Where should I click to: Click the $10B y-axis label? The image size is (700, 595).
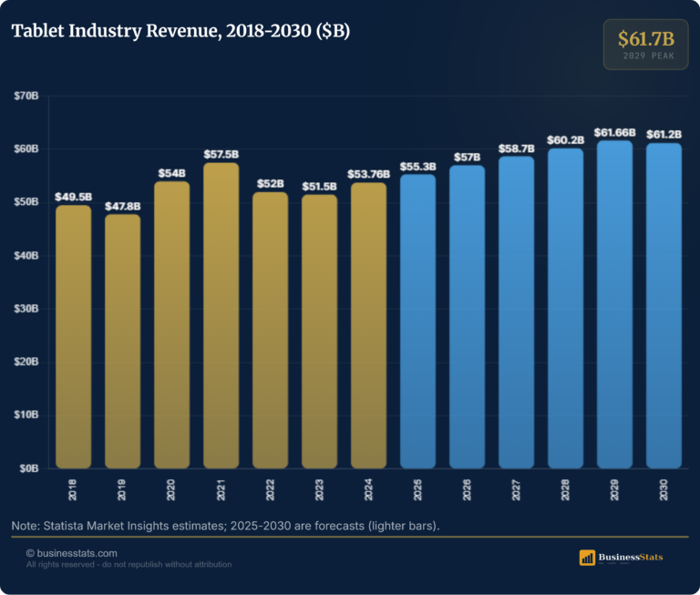(26, 415)
